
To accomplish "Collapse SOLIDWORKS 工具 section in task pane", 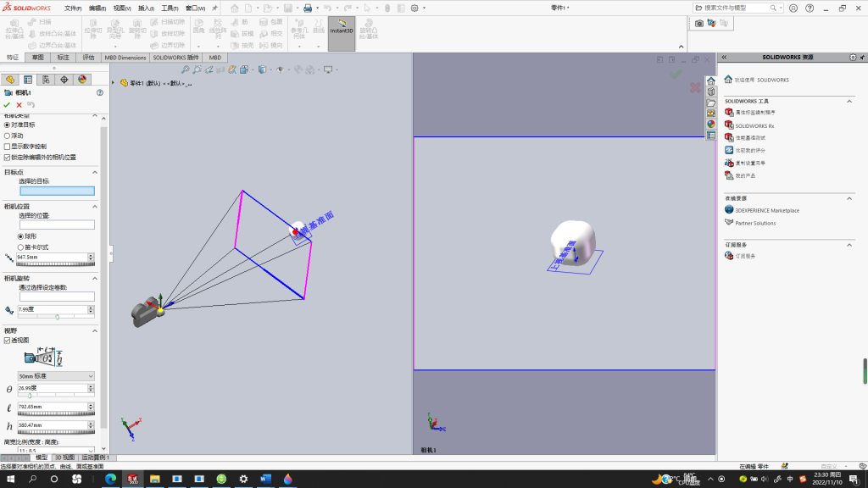I will click(x=849, y=102).
